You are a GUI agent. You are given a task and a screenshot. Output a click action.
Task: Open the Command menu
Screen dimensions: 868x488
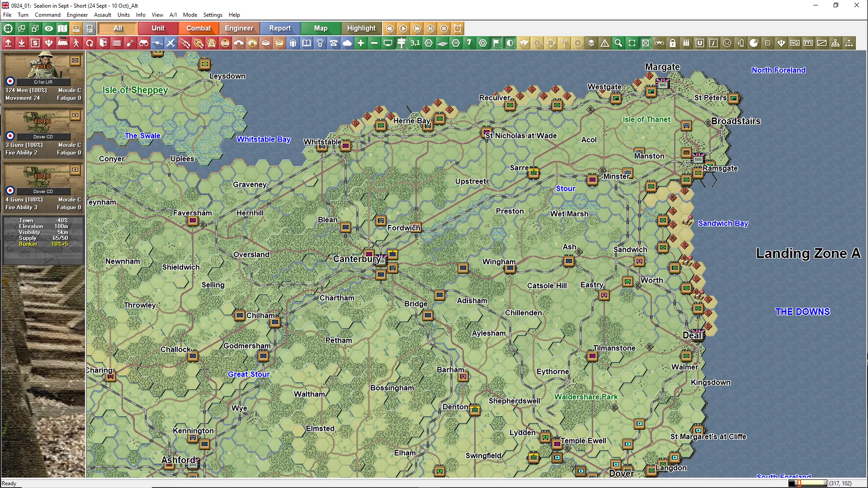coord(47,15)
